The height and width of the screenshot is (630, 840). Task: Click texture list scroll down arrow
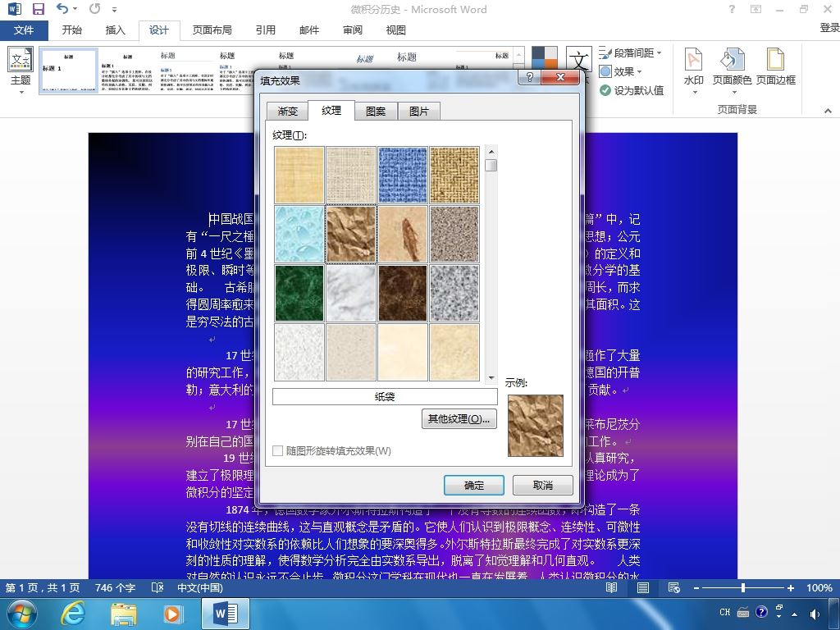491,377
